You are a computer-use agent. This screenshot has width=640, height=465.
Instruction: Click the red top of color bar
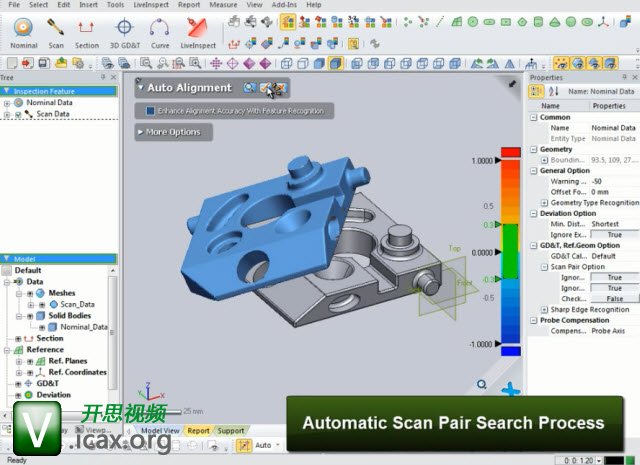pyautogui.click(x=510, y=168)
